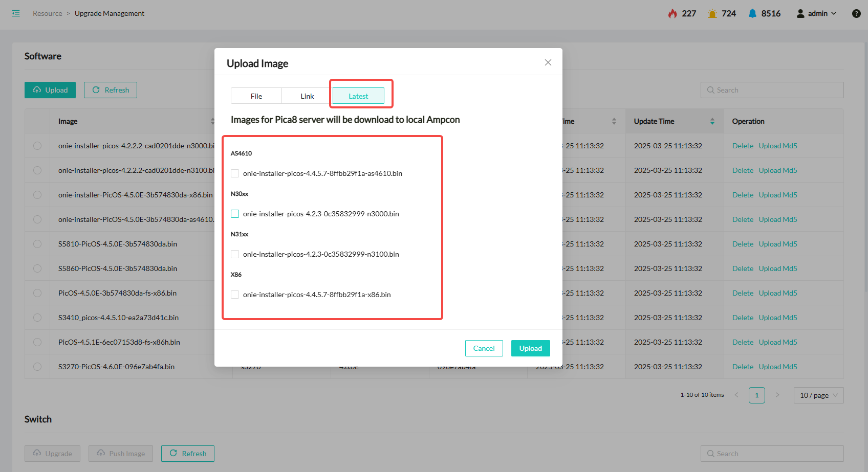Click the yellow warning alarm icon
The width and height of the screenshot is (868, 472).
[712, 13]
